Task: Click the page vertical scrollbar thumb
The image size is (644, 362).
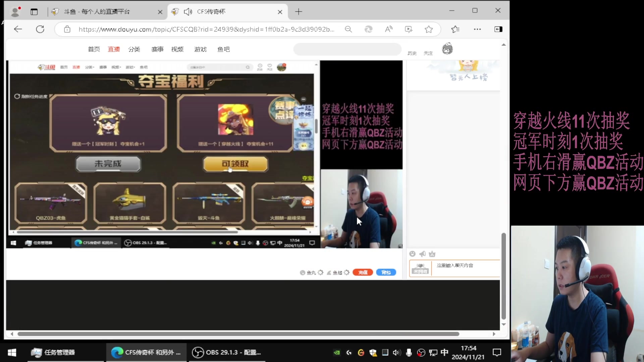Action: tap(503, 276)
